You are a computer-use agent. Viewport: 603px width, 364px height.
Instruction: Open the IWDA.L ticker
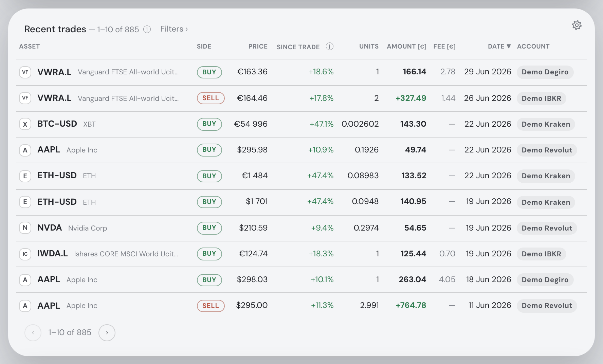click(x=53, y=254)
